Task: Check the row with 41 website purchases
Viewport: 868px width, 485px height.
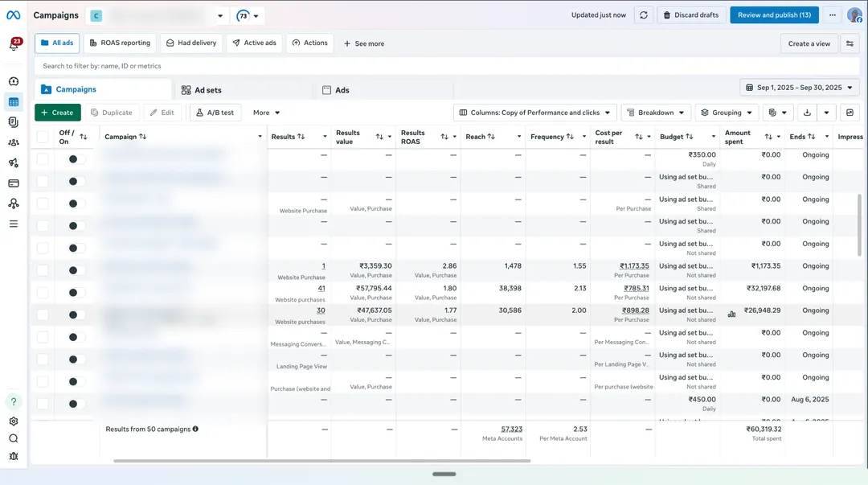Action: (43, 293)
